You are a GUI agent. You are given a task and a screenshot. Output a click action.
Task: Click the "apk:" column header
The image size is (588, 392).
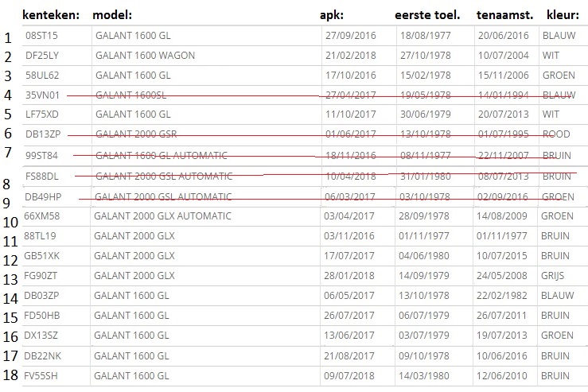[x=332, y=15]
